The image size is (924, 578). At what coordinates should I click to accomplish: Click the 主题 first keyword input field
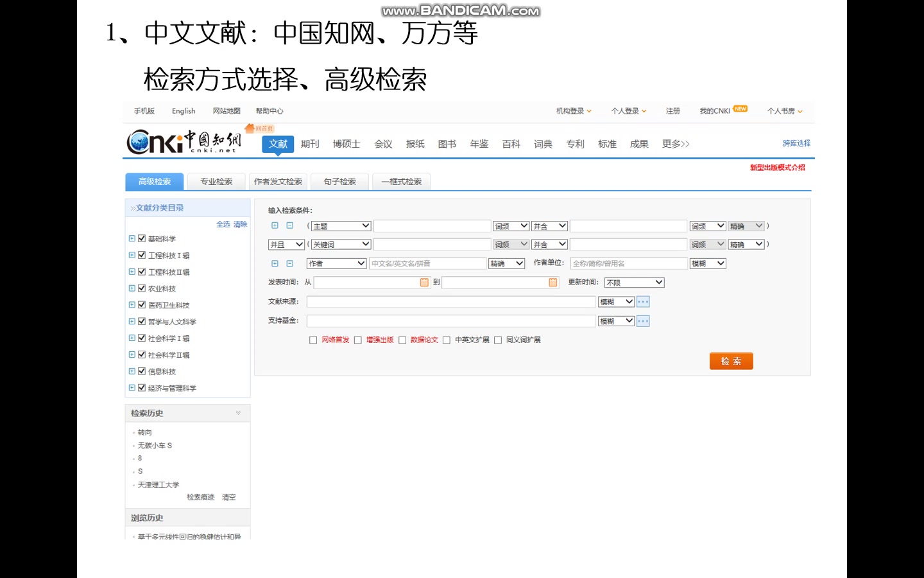pos(432,226)
